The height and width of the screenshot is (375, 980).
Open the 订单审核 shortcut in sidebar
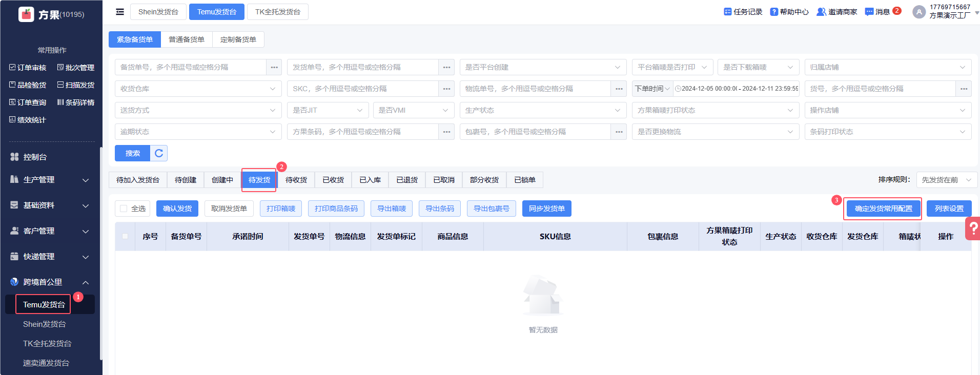coord(28,68)
